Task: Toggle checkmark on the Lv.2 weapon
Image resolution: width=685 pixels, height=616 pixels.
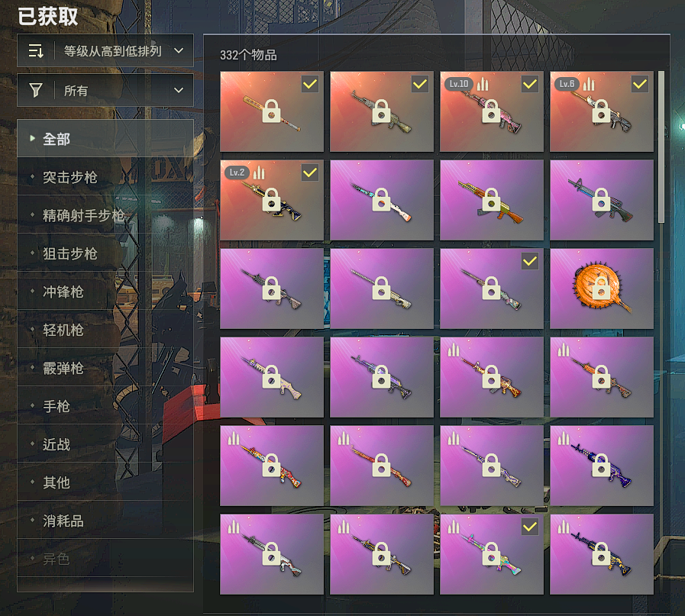Action: [x=310, y=173]
